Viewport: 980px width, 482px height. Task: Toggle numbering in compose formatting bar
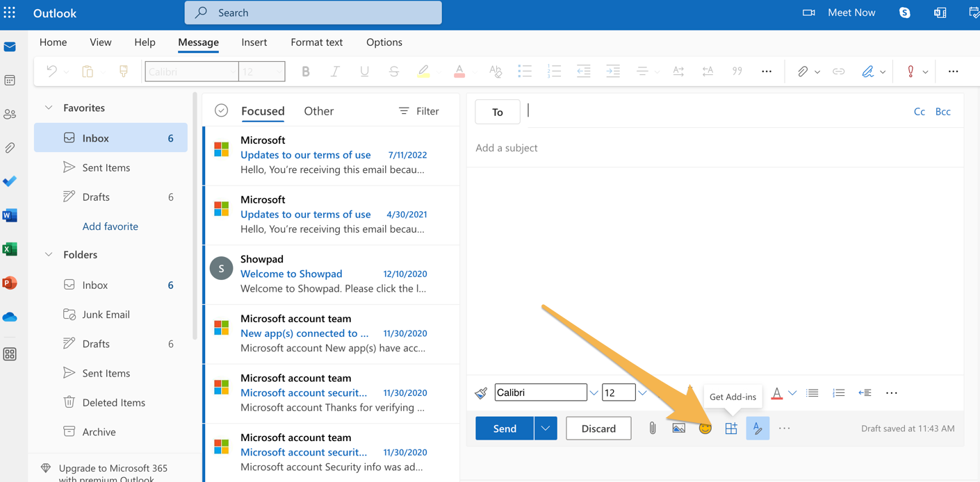click(x=838, y=393)
